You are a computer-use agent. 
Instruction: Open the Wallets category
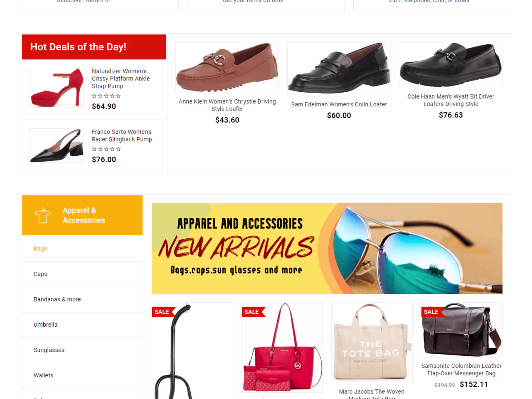pyautogui.click(x=43, y=375)
